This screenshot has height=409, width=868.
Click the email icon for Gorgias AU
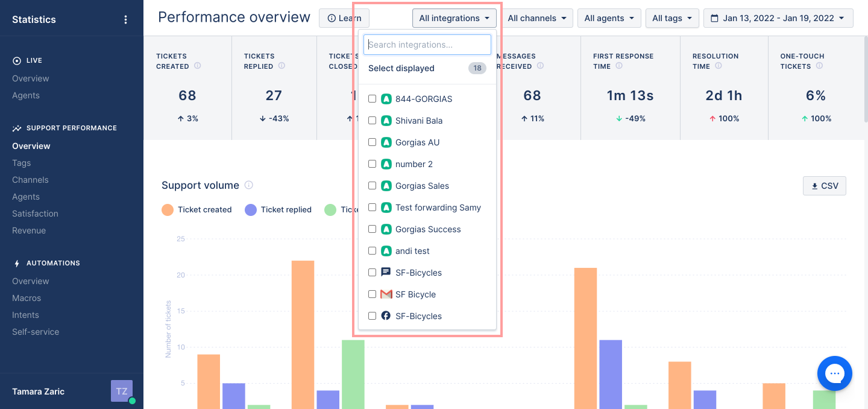386,142
